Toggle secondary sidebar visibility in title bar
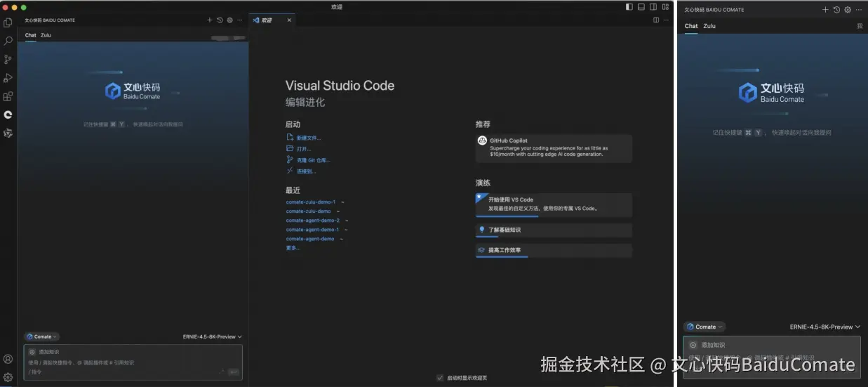Screen dimensions: 868x387 click(653, 7)
